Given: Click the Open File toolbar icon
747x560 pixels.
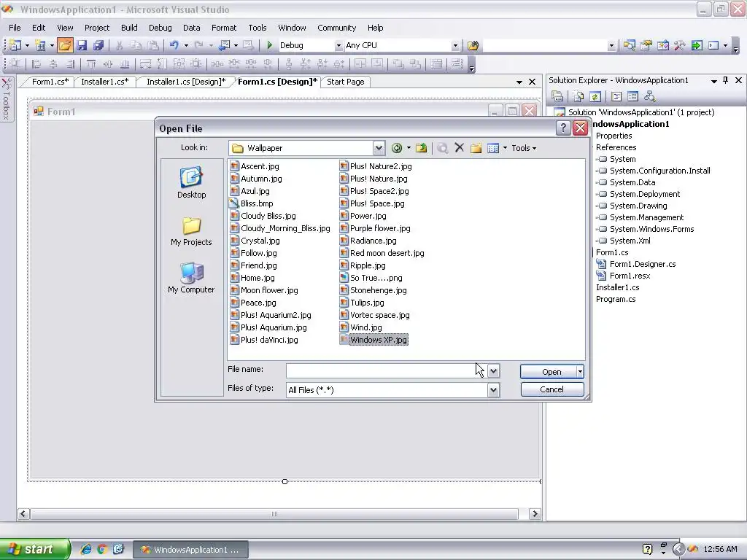Looking at the screenshot, I should point(65,45).
